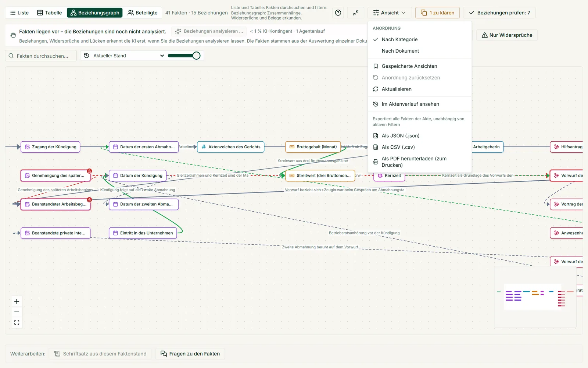Toggle the Nur Widersprüche filter
Viewport: 588px width, 368px height.
(507, 35)
